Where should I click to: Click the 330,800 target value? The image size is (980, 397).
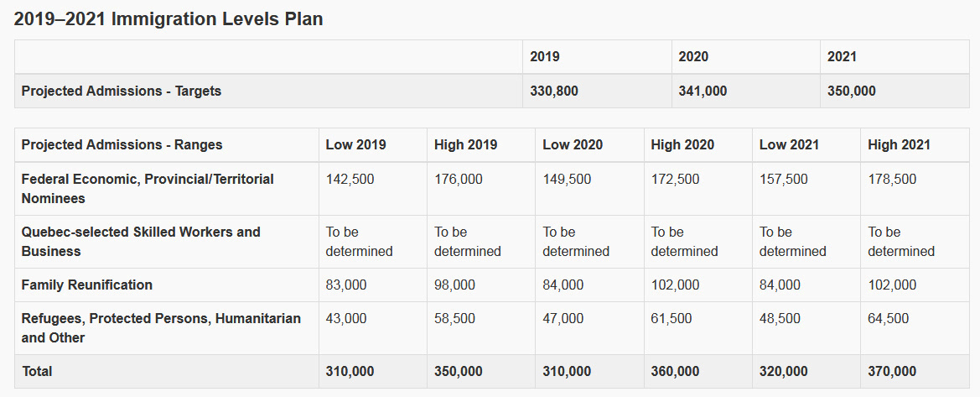click(554, 91)
